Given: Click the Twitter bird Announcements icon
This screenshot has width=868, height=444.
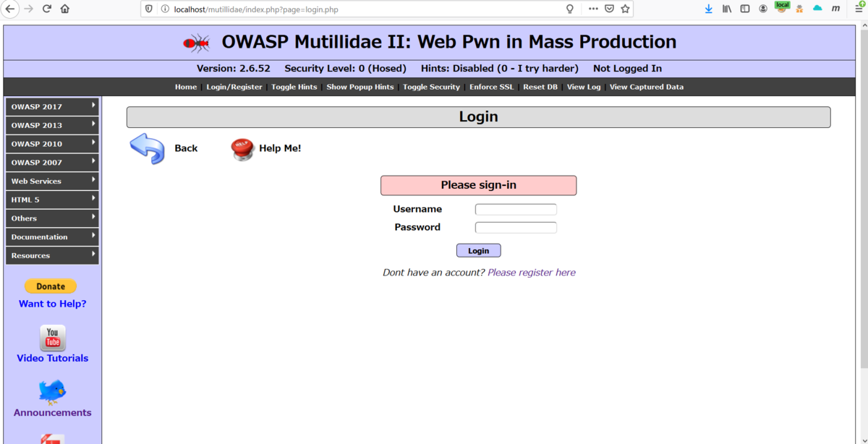Looking at the screenshot, I should pos(52,392).
